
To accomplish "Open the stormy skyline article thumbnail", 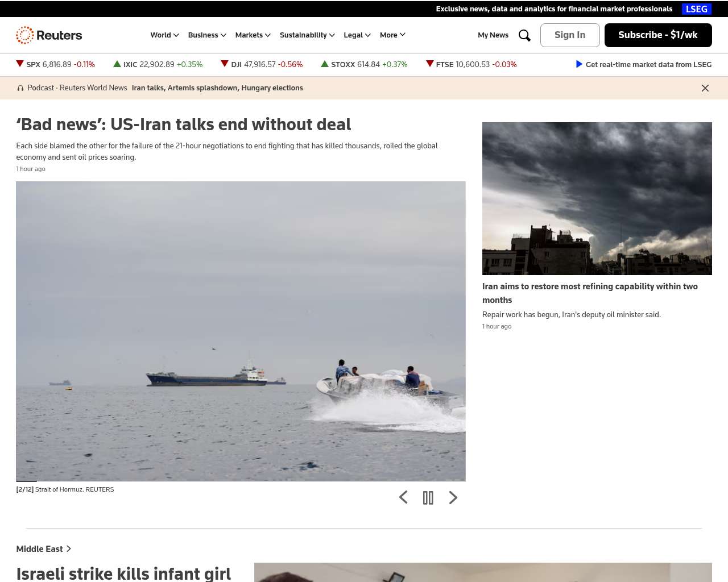I will coord(597,198).
